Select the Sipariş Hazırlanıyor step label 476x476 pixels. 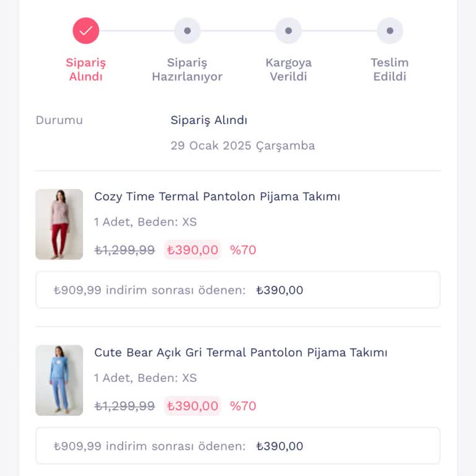187,69
